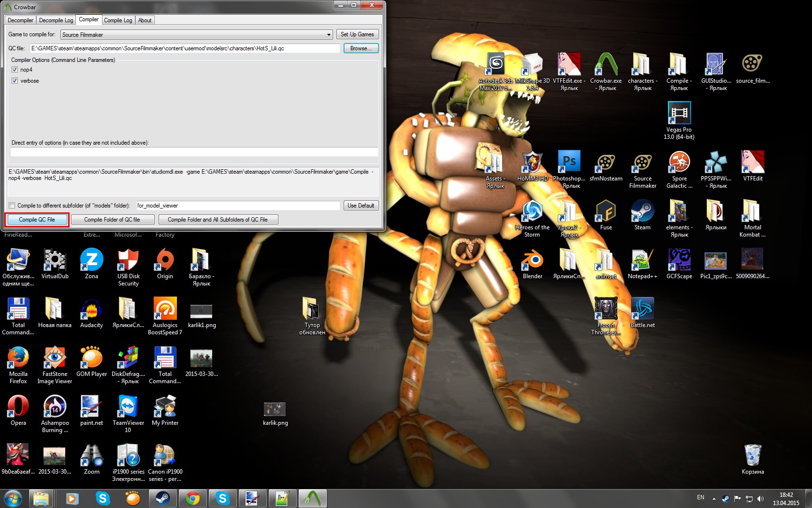This screenshot has height=508, width=812.
Task: Launch Fuse desktop icon
Action: click(606, 215)
